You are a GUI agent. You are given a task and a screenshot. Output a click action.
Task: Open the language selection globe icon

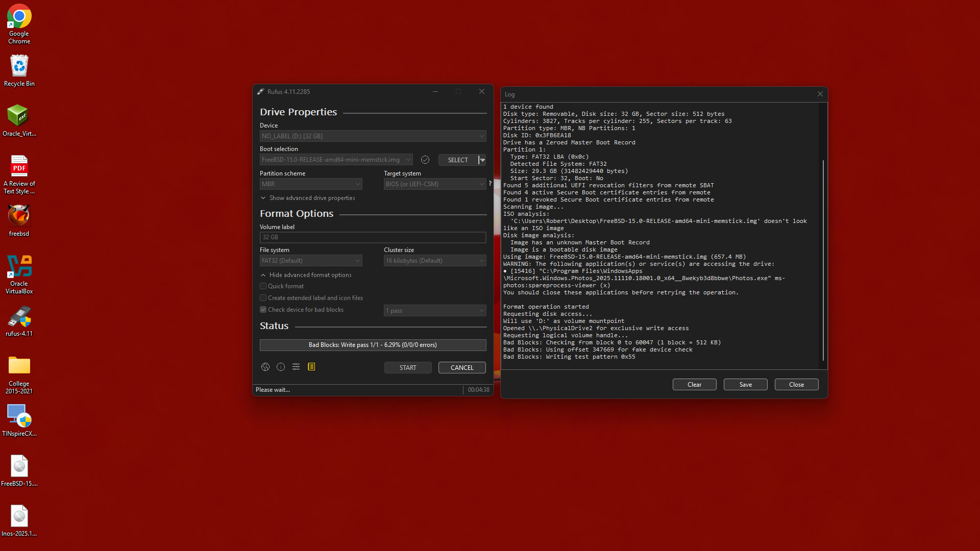tap(265, 367)
